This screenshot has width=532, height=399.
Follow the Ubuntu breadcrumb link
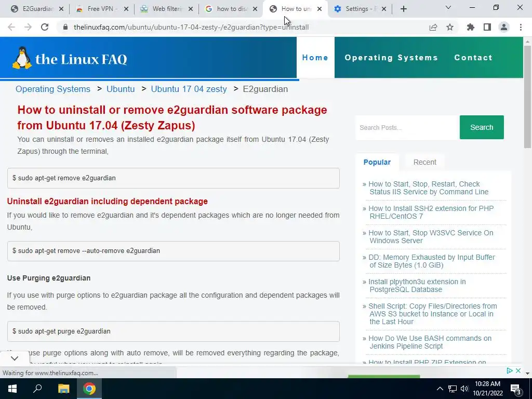[121, 89]
